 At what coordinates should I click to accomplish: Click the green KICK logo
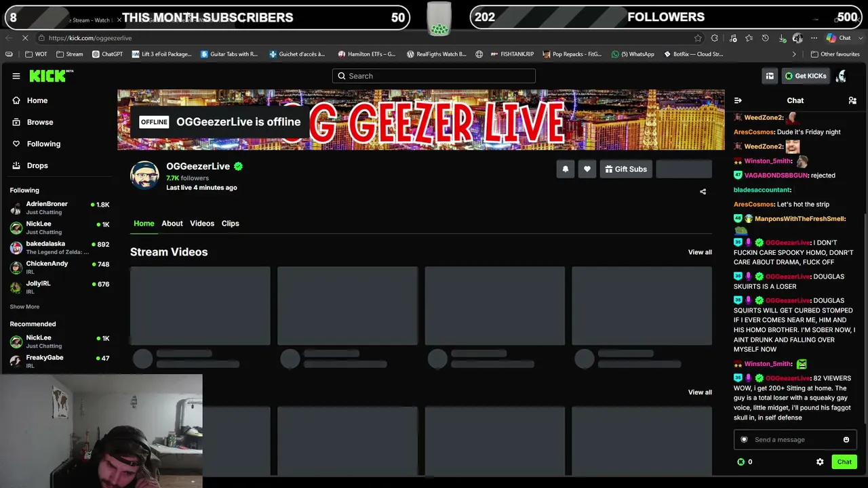click(51, 76)
